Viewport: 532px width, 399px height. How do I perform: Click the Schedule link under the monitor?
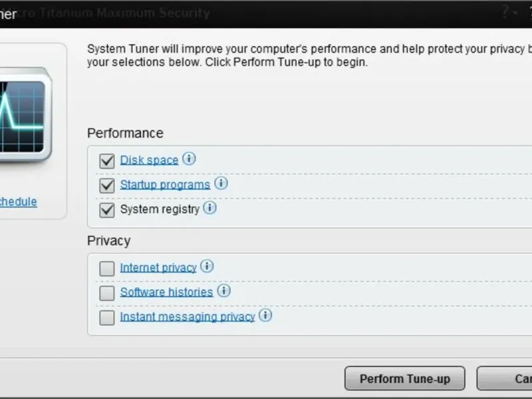(x=19, y=201)
